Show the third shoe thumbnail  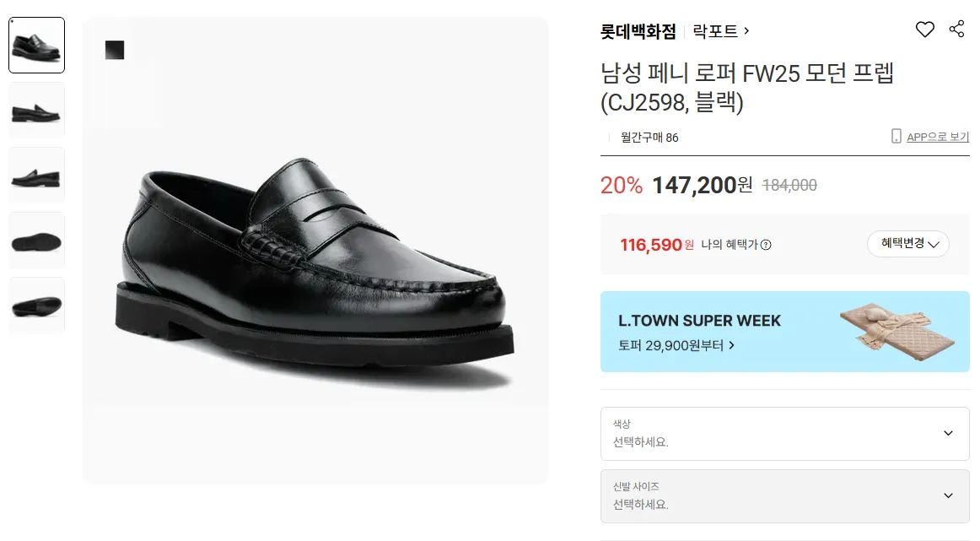tap(36, 175)
